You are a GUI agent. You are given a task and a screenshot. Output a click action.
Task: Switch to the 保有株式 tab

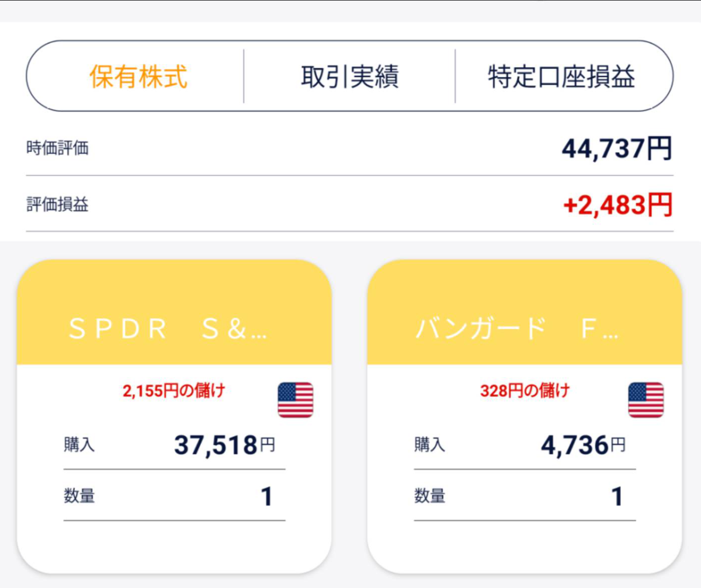pos(138,76)
